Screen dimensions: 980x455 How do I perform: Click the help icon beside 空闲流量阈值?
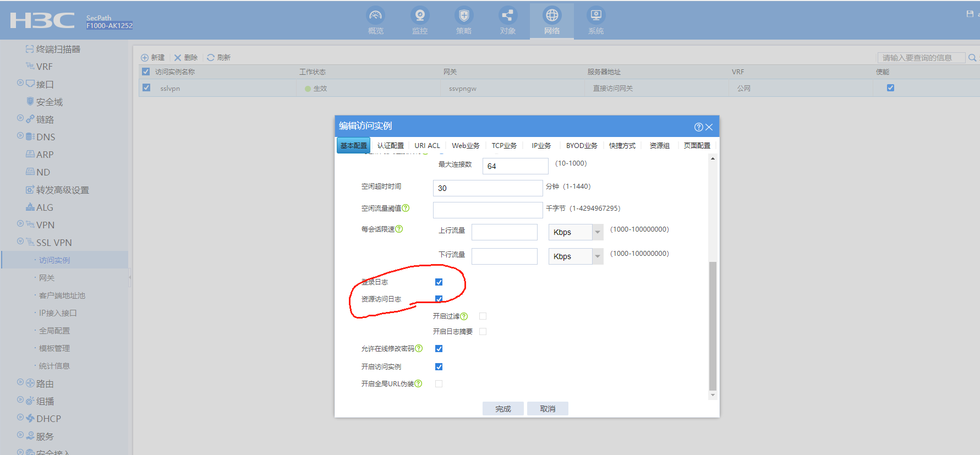pyautogui.click(x=406, y=208)
